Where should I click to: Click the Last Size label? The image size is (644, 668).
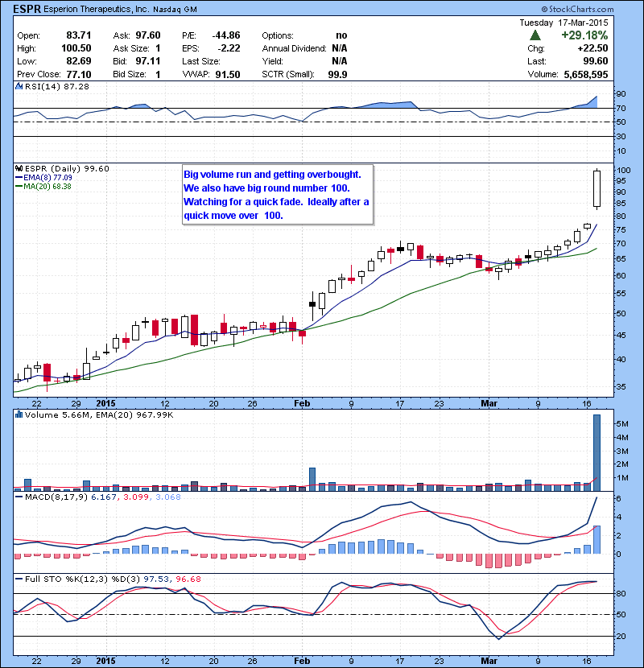click(x=201, y=61)
